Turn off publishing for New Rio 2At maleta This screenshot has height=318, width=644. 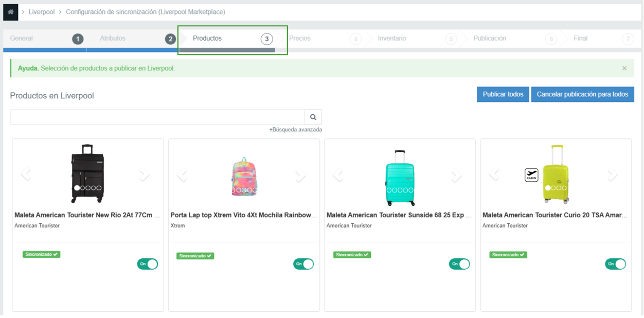(x=148, y=264)
